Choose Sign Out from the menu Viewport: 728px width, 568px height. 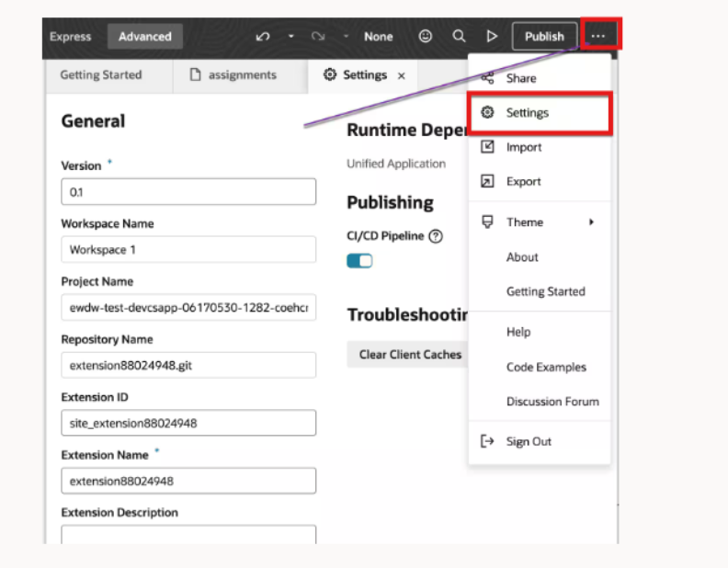click(540, 441)
